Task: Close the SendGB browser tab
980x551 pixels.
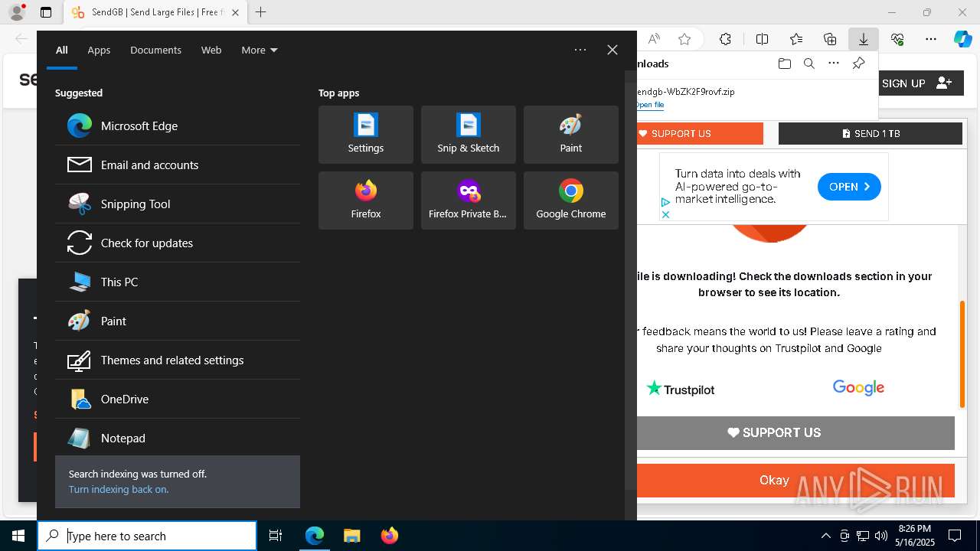Action: [235, 12]
